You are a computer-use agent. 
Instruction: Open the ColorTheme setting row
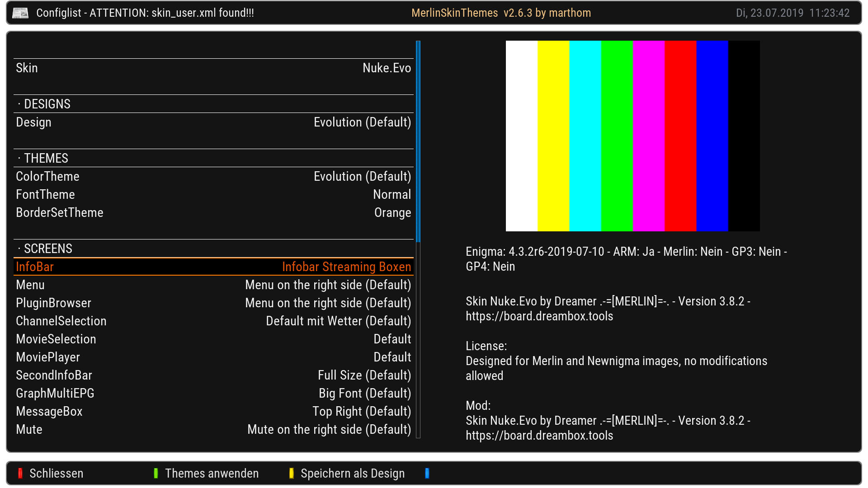click(213, 176)
